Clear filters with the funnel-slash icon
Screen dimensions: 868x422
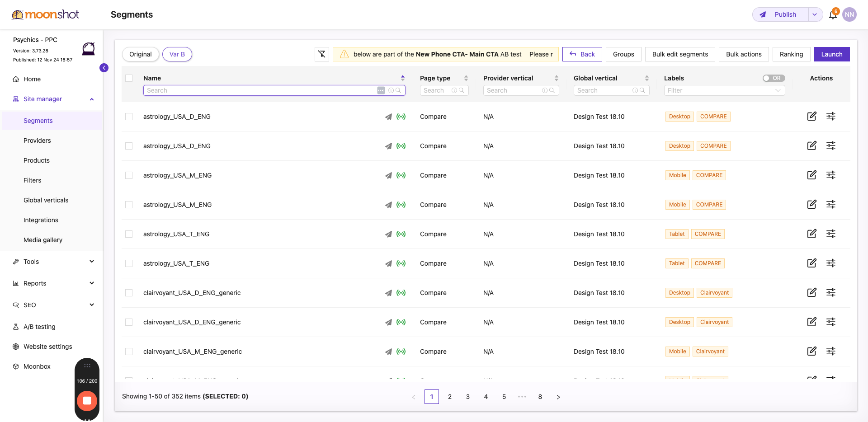pyautogui.click(x=322, y=54)
